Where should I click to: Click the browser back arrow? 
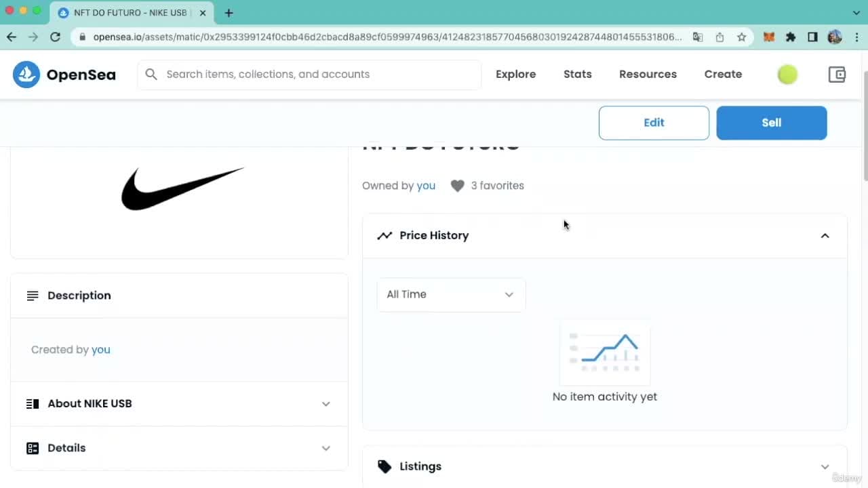[x=12, y=37]
